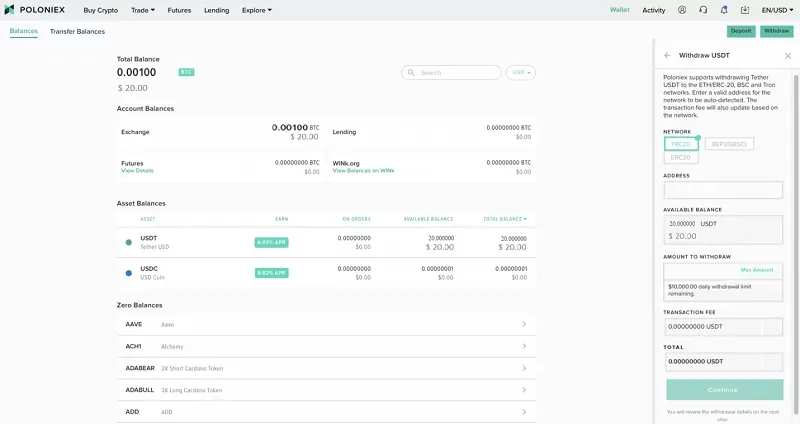800x424 pixels.
Task: Expand the ADABULL row chevron
Action: (x=524, y=390)
